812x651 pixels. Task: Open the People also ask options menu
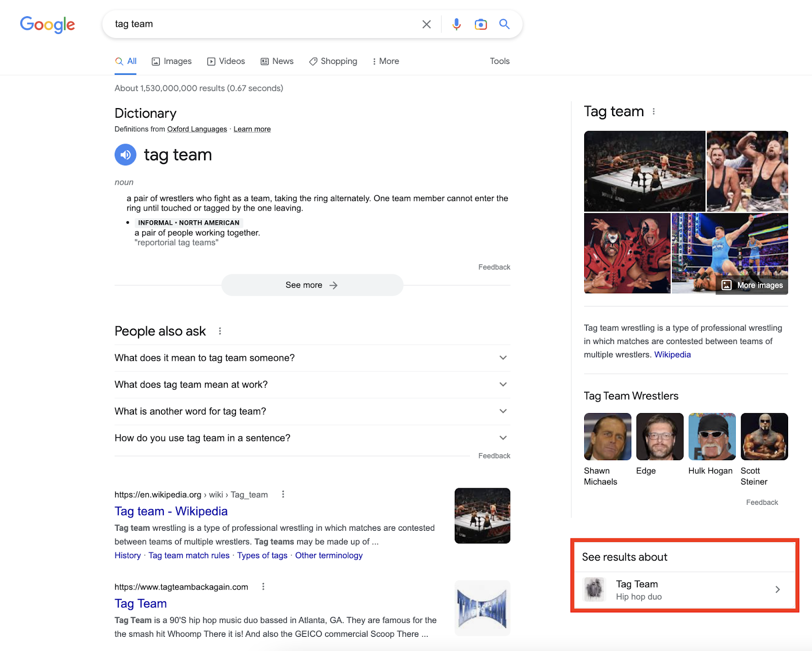tap(220, 331)
